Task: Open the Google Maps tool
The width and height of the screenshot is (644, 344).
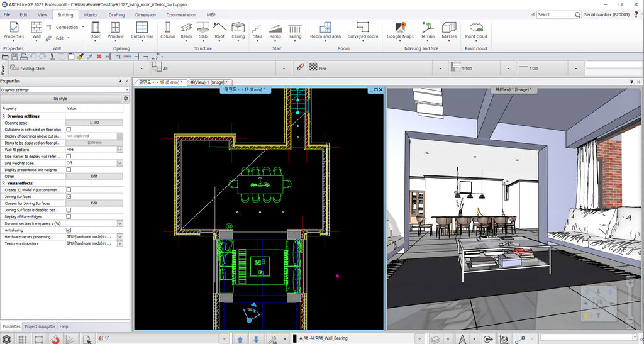Action: point(400,30)
